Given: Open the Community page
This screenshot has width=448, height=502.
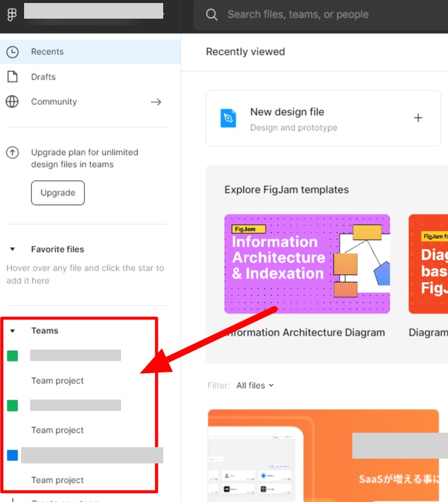Looking at the screenshot, I should point(90,102).
